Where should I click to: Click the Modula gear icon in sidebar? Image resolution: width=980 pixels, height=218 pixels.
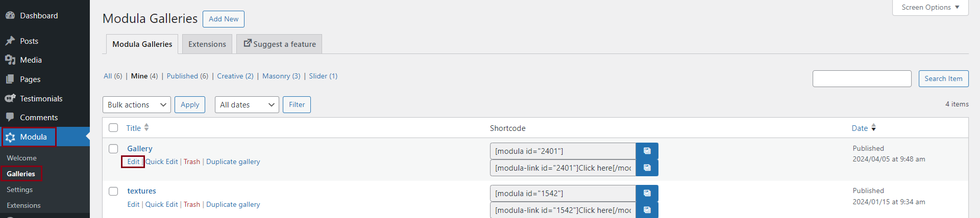pyautogui.click(x=10, y=137)
